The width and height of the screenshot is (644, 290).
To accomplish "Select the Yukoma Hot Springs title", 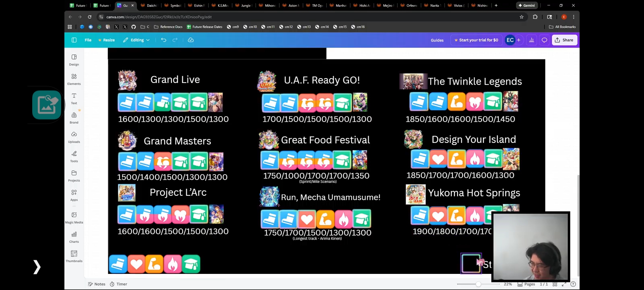I will tap(474, 193).
